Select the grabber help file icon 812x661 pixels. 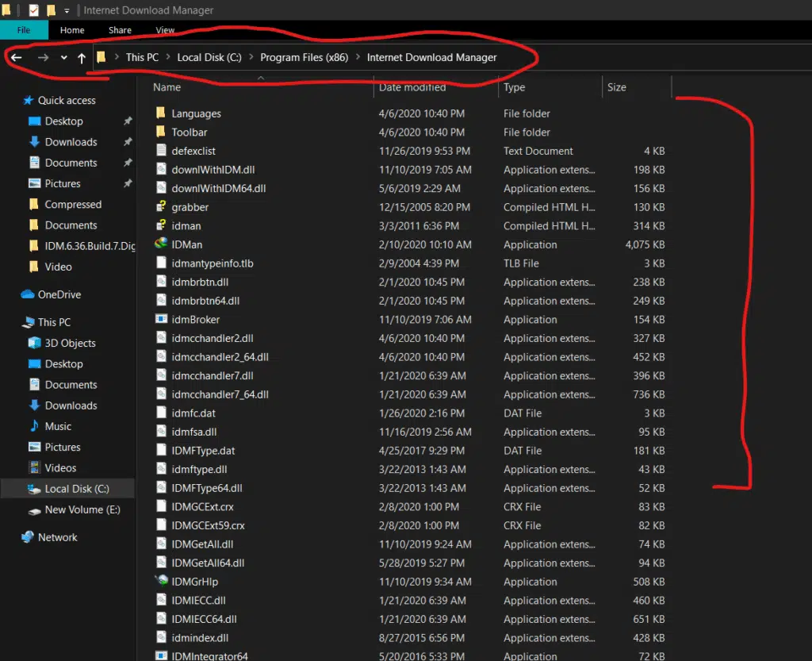pyautogui.click(x=161, y=206)
